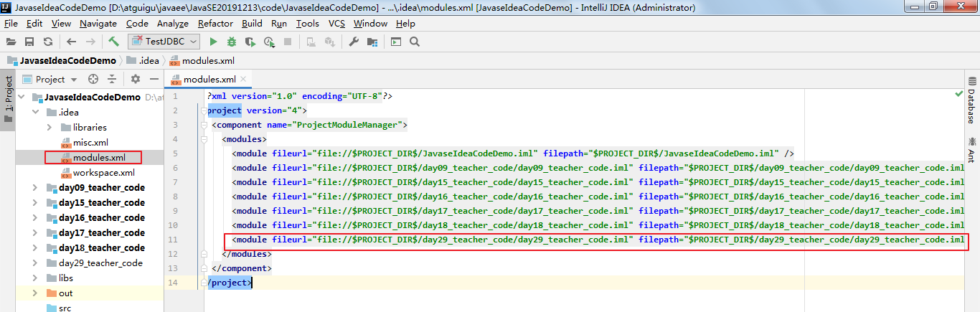
Task: Collapse all in the Project panel
Action: click(x=112, y=79)
